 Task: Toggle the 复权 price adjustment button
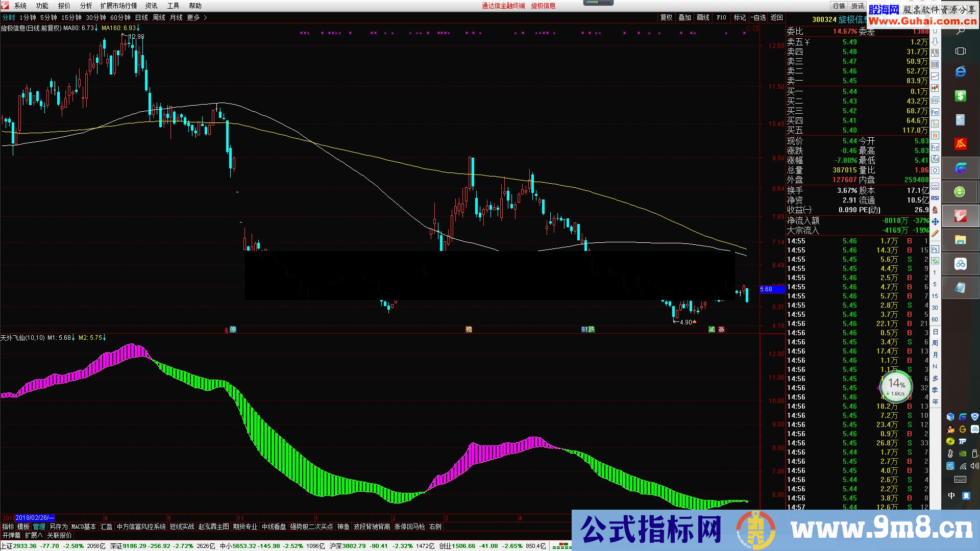666,17
